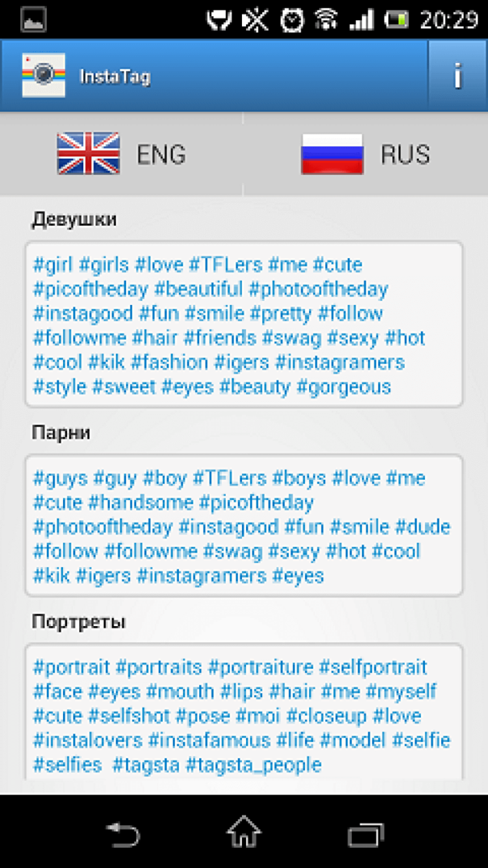Viewport: 488px width, 868px height.
Task: Switch to the RUS language tab
Action: pos(405,155)
